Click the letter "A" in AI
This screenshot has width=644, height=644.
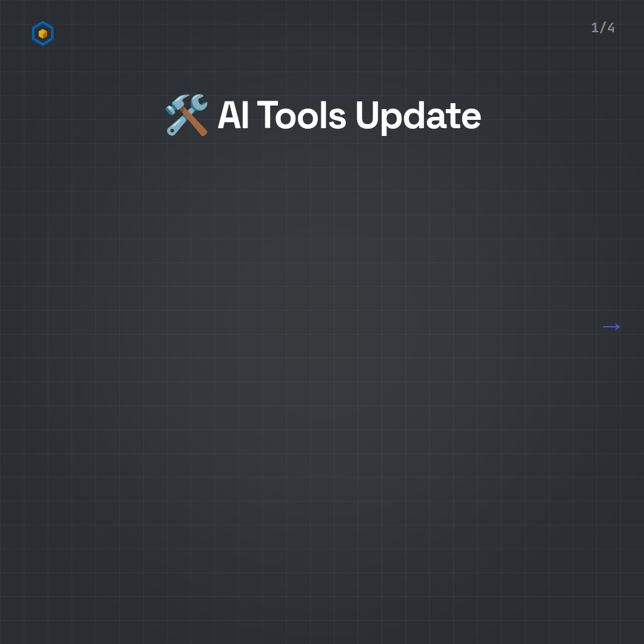tap(230, 115)
